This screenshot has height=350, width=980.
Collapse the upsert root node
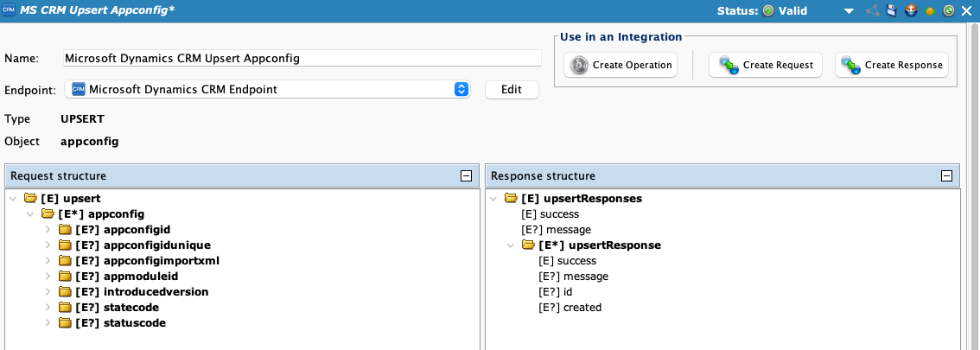tap(13, 198)
